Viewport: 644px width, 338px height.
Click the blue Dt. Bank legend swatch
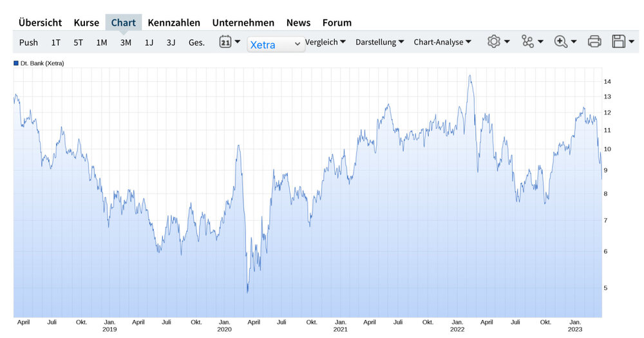tap(16, 63)
